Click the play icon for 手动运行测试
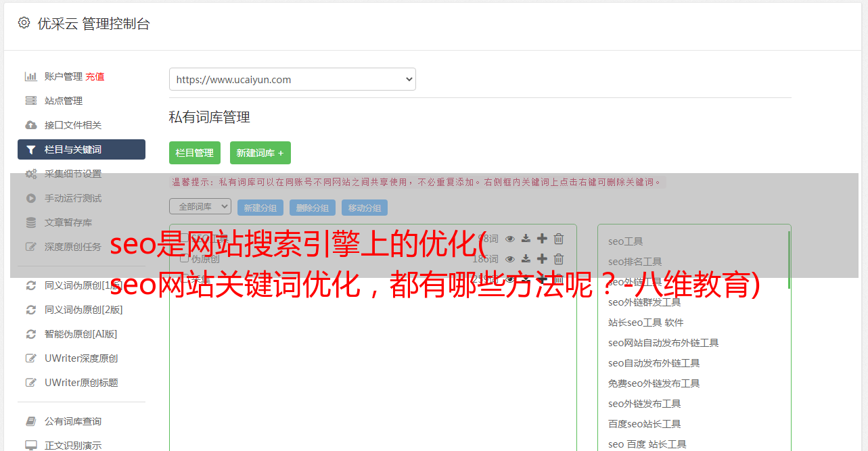 pyautogui.click(x=30, y=198)
